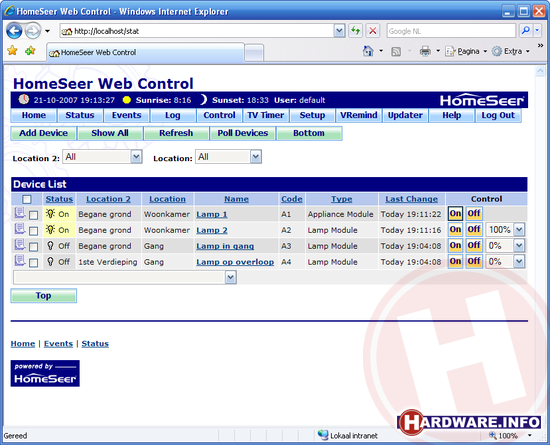Click edit icon for Lamp in gang row

(x=20, y=245)
